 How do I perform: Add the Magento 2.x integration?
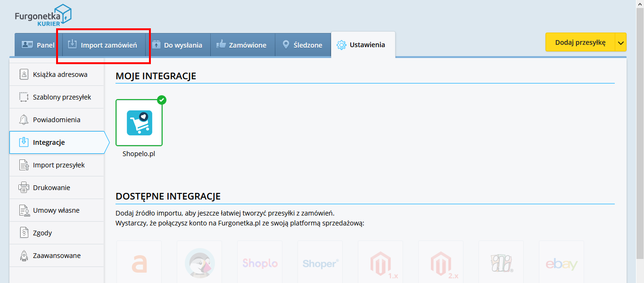pos(441,262)
